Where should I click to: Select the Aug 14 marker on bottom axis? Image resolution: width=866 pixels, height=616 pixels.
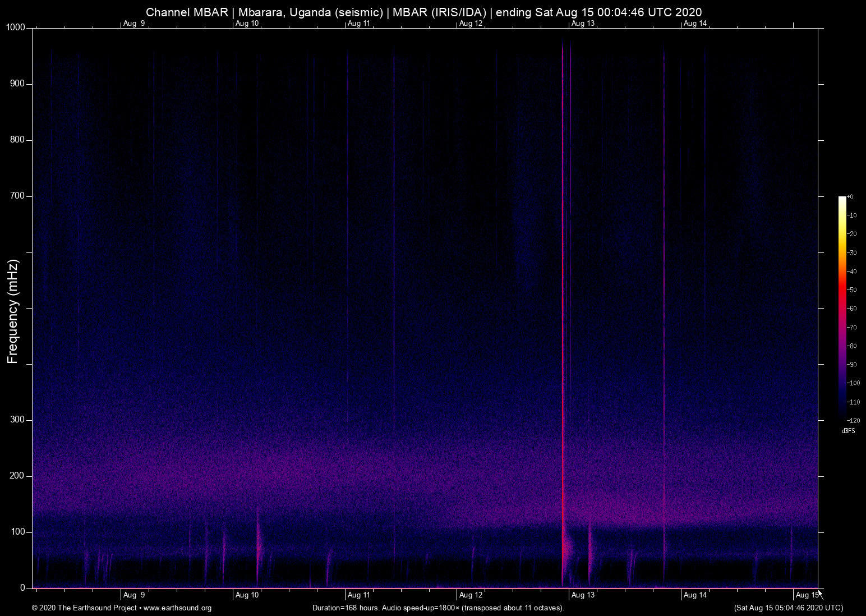point(695,595)
